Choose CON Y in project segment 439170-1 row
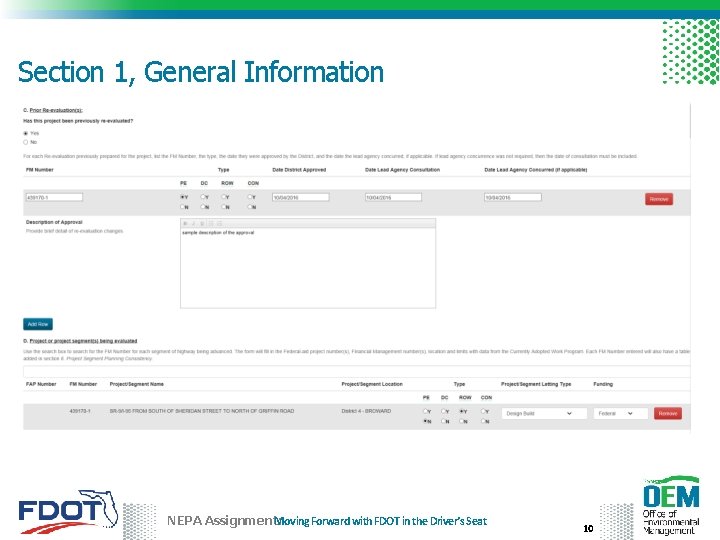This screenshot has width=720, height=540. click(484, 411)
